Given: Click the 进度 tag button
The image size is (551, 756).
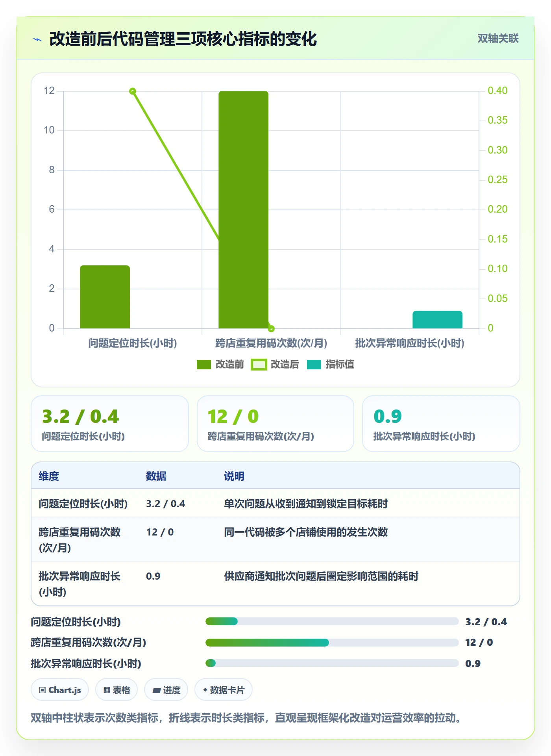Looking at the screenshot, I should coord(166,690).
